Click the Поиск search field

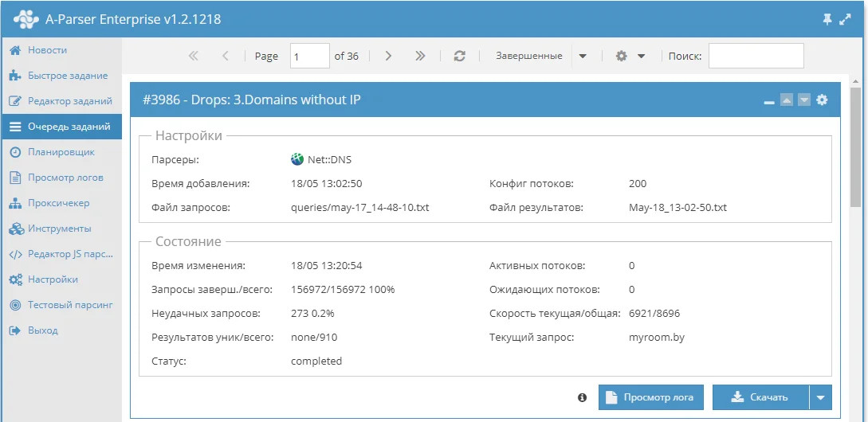tap(756, 56)
